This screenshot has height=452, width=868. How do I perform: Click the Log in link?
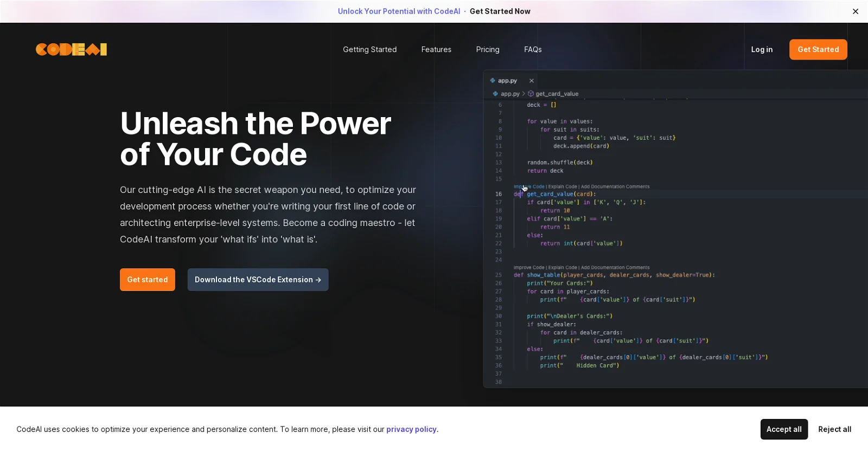(762, 49)
